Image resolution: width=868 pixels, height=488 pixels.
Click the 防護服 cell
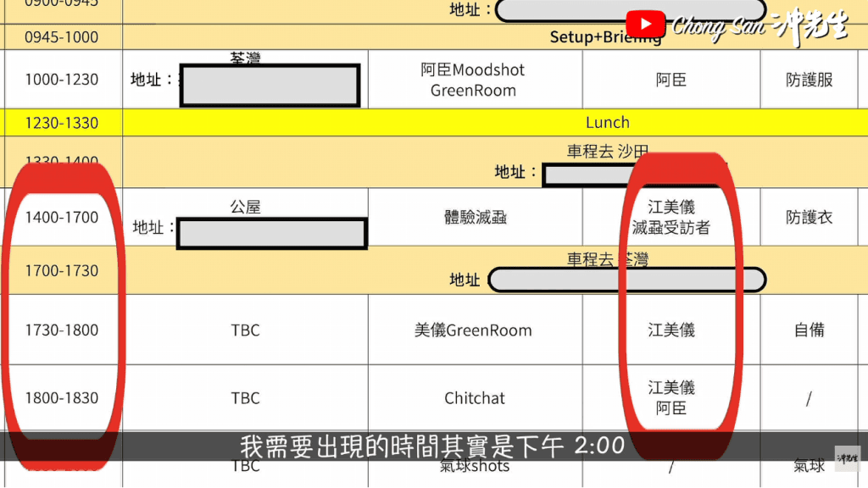(809, 80)
